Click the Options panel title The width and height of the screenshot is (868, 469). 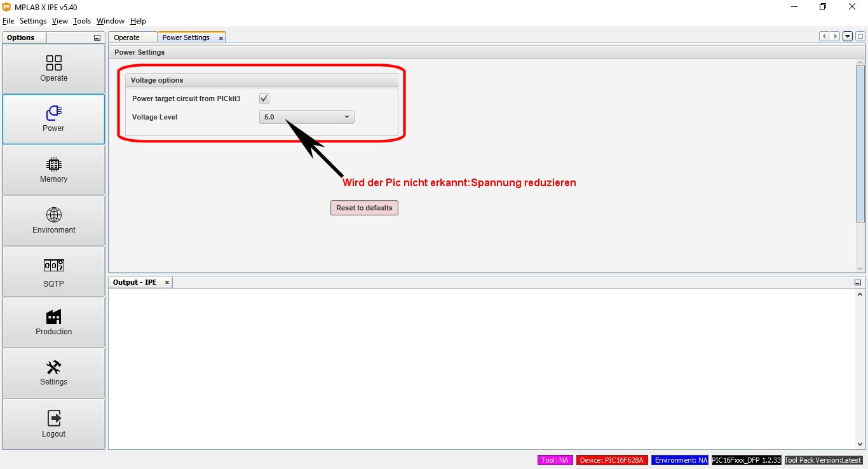pyautogui.click(x=21, y=37)
